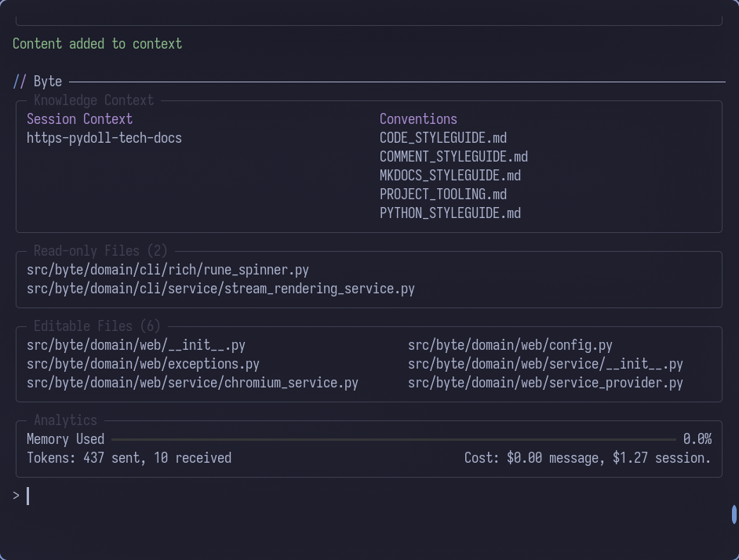Open rune_spinner.py read-only file
This screenshot has width=739, height=560.
click(x=168, y=269)
